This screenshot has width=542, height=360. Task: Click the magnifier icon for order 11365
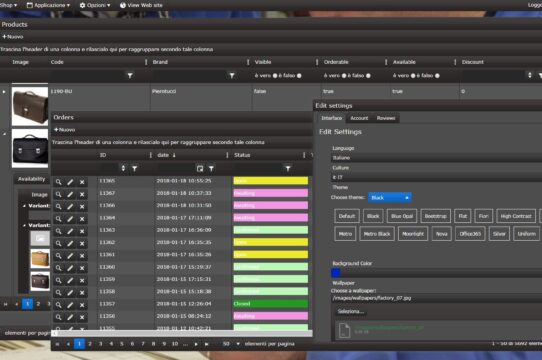pyautogui.click(x=58, y=182)
